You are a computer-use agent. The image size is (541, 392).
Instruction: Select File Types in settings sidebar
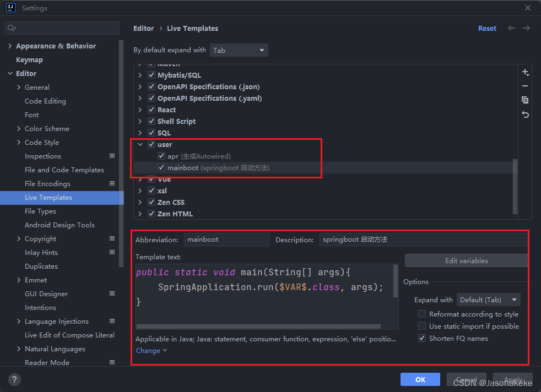click(40, 211)
